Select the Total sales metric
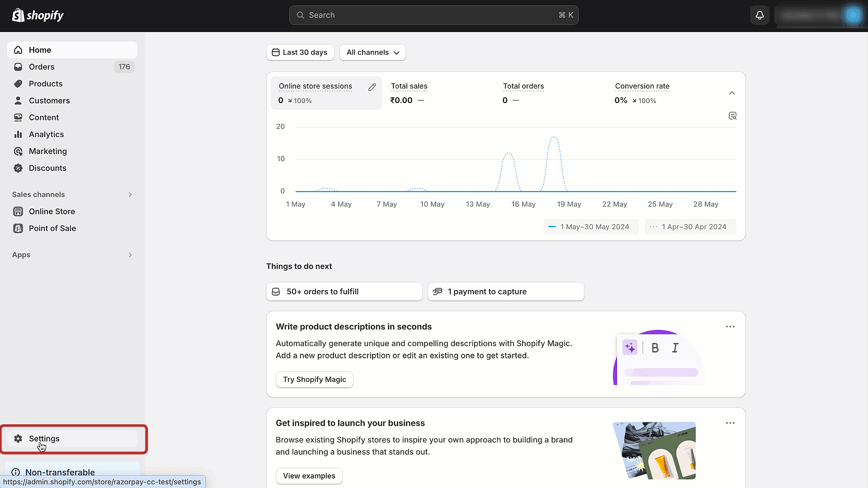 click(x=438, y=93)
